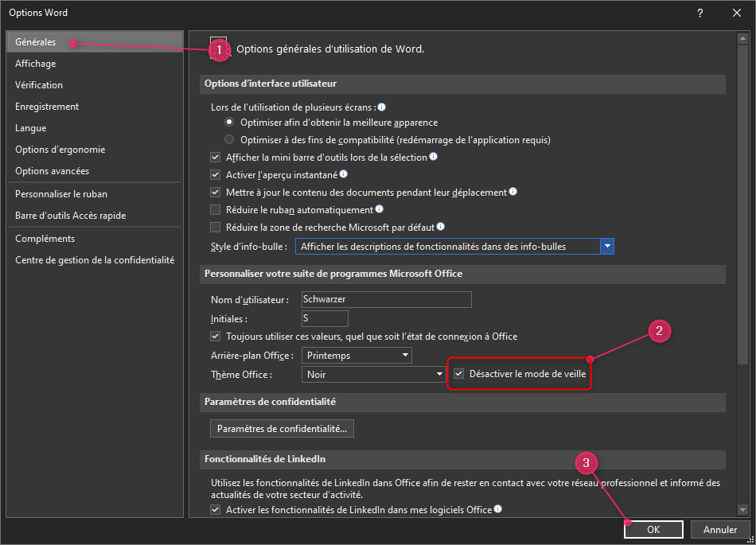Click Initiales input field
The width and height of the screenshot is (756, 545).
[x=325, y=318]
